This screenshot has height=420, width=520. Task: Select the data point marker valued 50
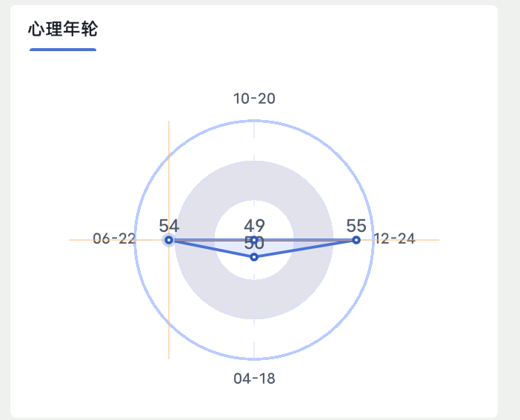(x=254, y=257)
